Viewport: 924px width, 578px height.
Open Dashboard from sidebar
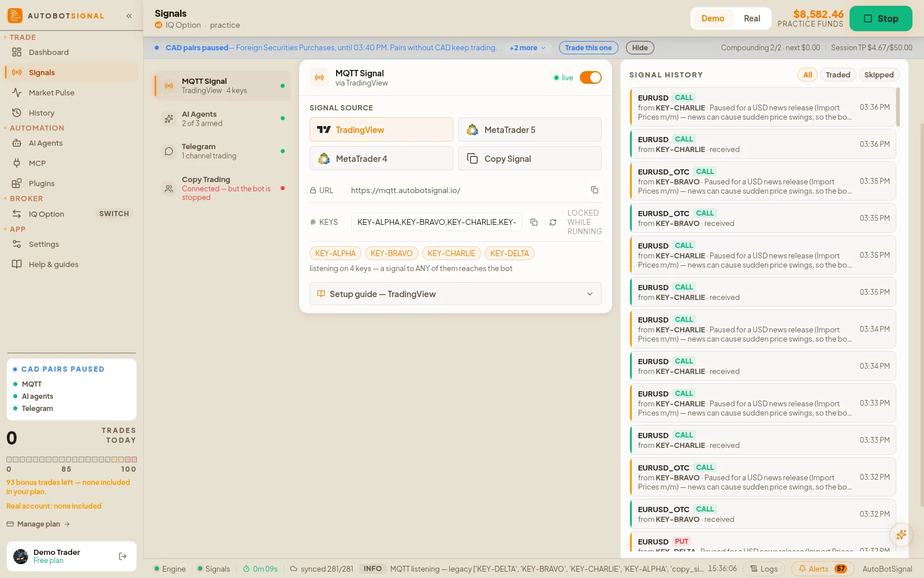tap(72, 52)
